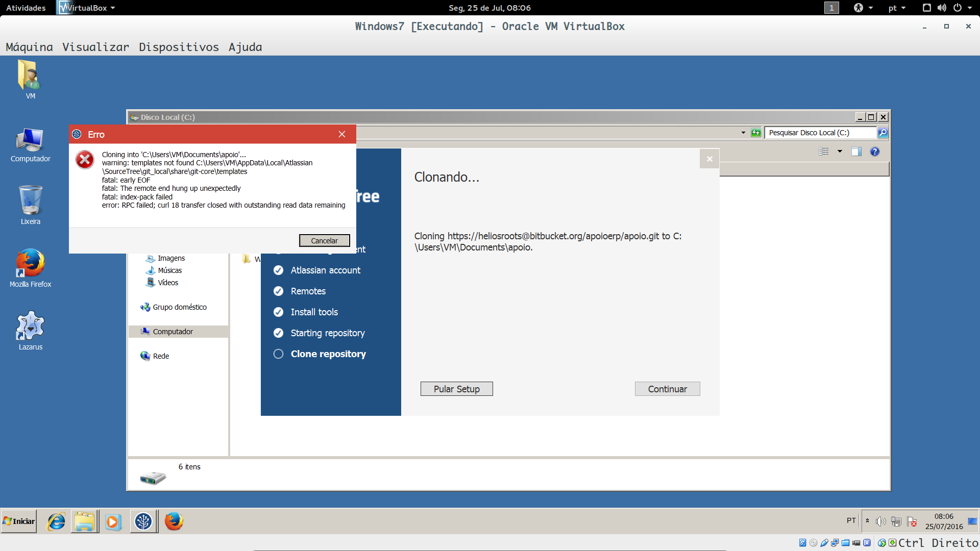This screenshot has height=551, width=980.
Task: Select the Lazarus desktop shortcut
Action: (30, 331)
